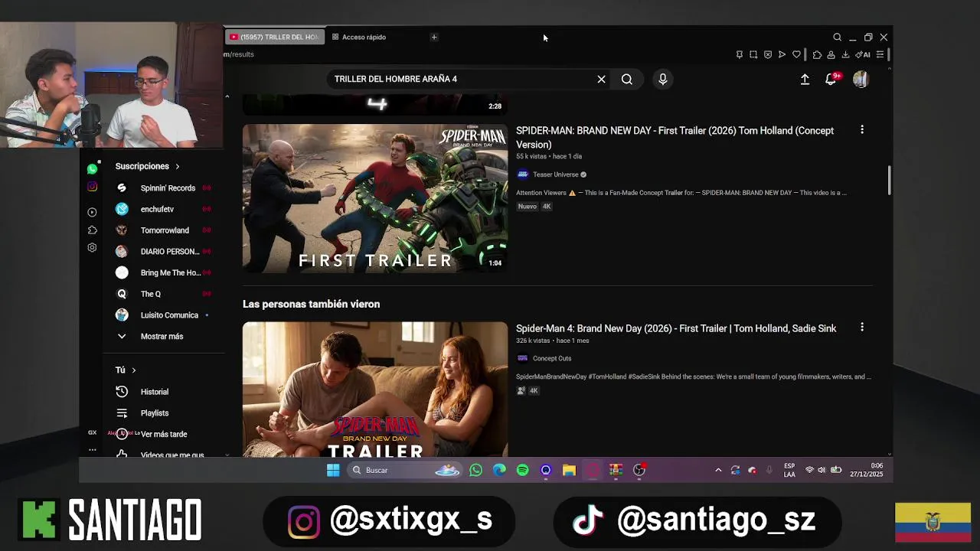The width and height of the screenshot is (980, 551).
Task: Open the AI assistant button
Action: [863, 54]
